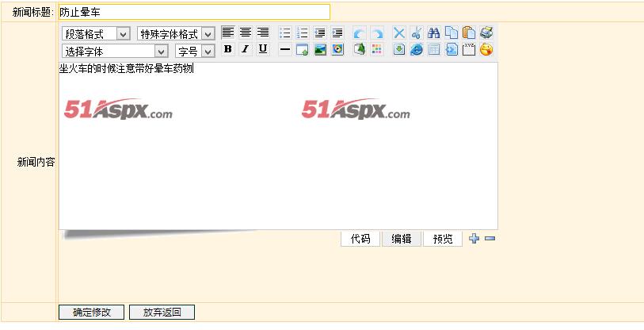This screenshot has height=330, width=644.
Task: Undo the last edit
Action: coord(360,33)
